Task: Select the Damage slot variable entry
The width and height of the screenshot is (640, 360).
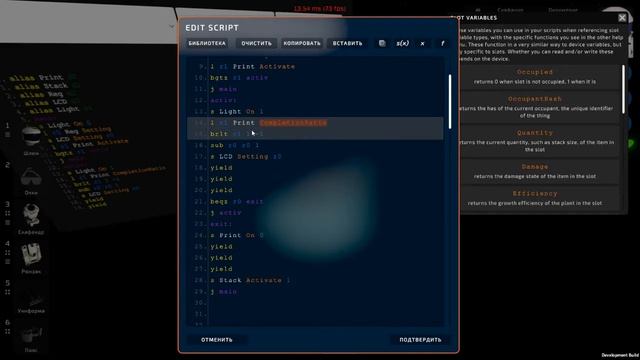Action: point(535,171)
